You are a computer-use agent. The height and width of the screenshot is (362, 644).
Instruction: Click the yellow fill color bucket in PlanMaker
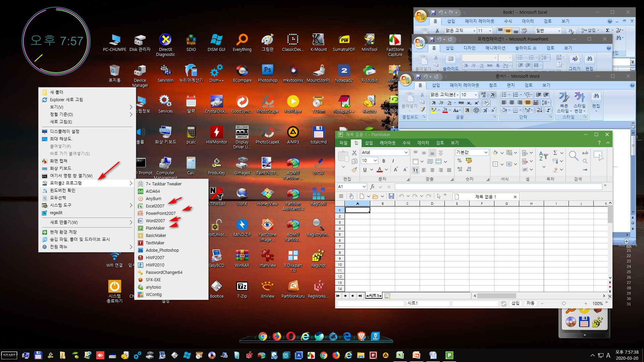coord(495,153)
